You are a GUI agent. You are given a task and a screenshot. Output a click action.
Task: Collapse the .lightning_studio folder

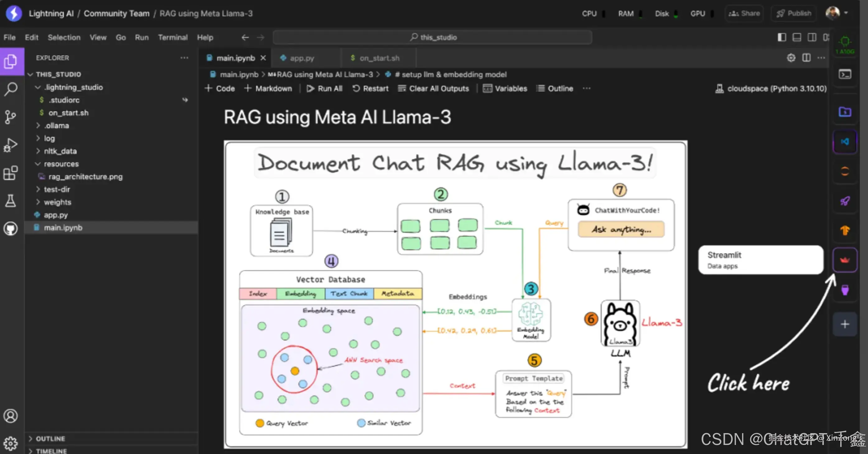click(x=38, y=87)
